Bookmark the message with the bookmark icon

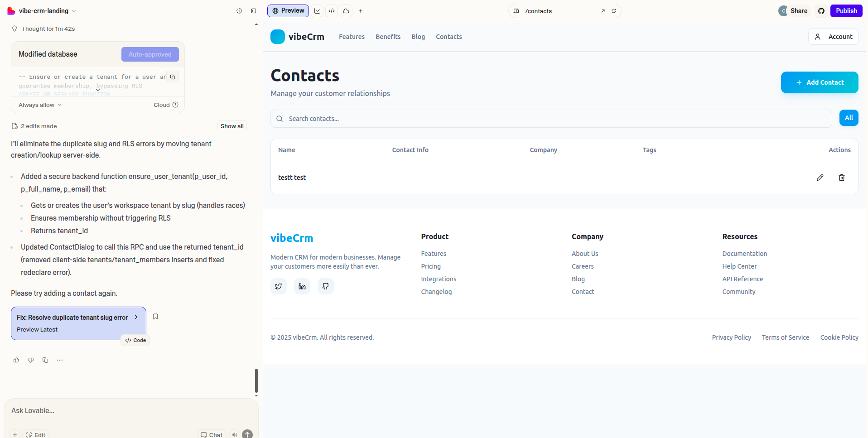[x=155, y=317]
